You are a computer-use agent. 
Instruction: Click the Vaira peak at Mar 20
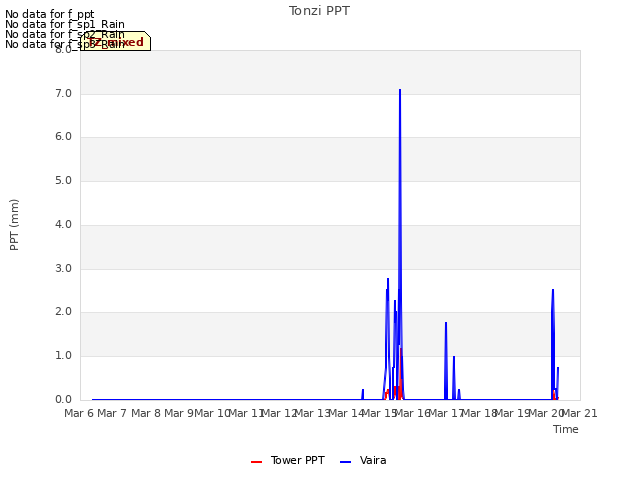coord(553,291)
